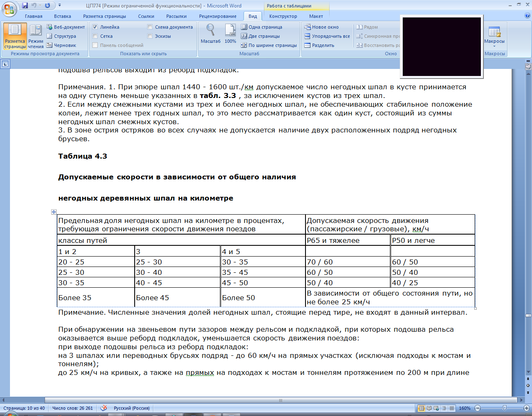Open the Вставка ribbon tab

[62, 16]
